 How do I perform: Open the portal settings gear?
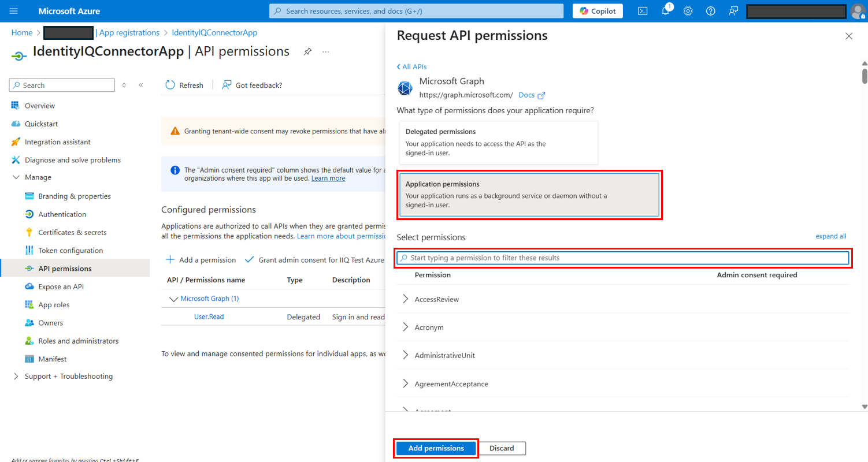(x=688, y=11)
